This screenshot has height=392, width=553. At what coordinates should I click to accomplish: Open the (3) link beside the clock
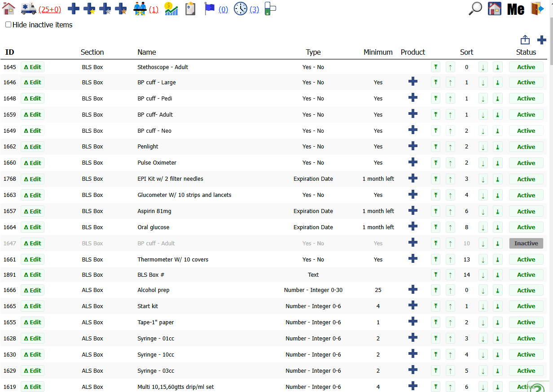click(x=254, y=9)
